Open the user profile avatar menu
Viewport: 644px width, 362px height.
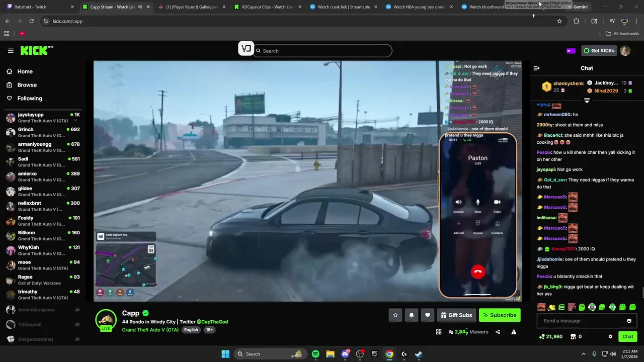tap(625, 51)
